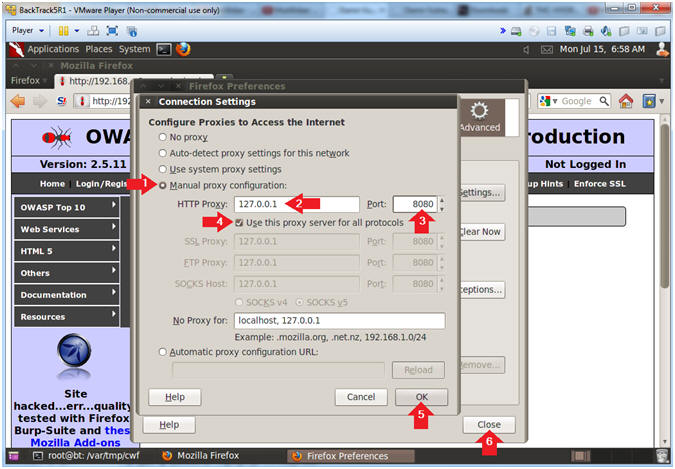The width and height of the screenshot is (675, 469).
Task: Click the Firefox forward arrow button
Action: point(40,102)
